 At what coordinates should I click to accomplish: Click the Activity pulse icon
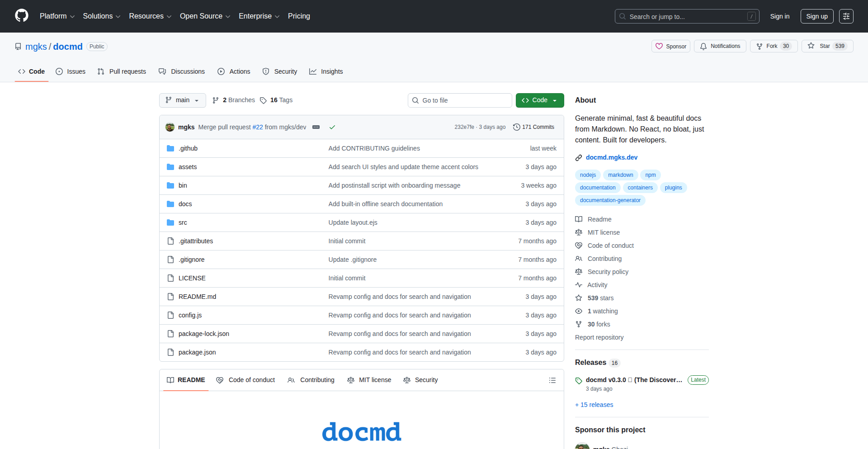coord(579,285)
